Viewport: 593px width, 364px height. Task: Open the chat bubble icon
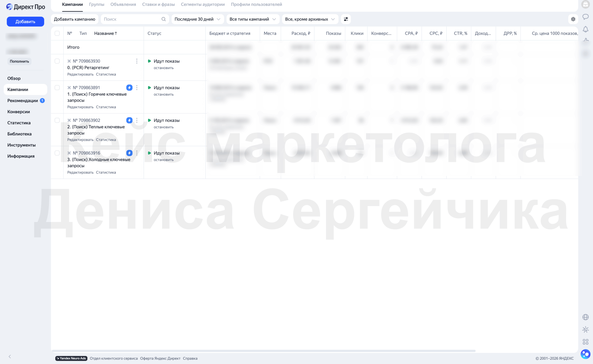[x=586, y=17]
